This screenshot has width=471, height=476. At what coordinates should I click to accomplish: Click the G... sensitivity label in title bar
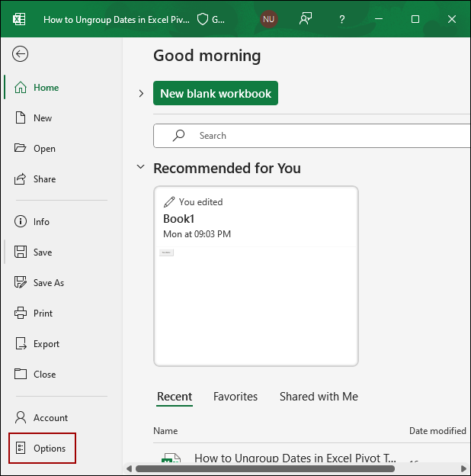point(218,20)
